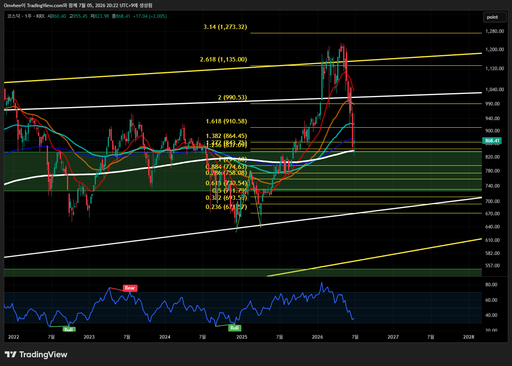
Task: Click 1,280.00 on the price axis
Action: point(495,31)
